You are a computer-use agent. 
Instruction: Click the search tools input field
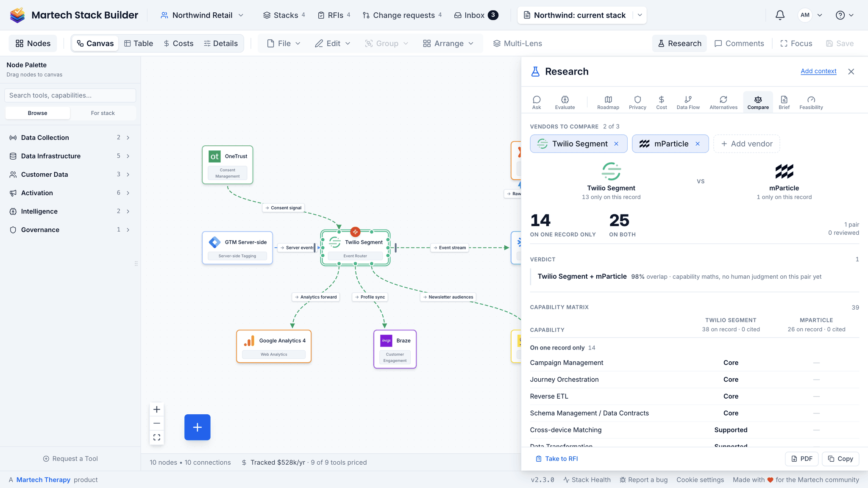pyautogui.click(x=70, y=95)
